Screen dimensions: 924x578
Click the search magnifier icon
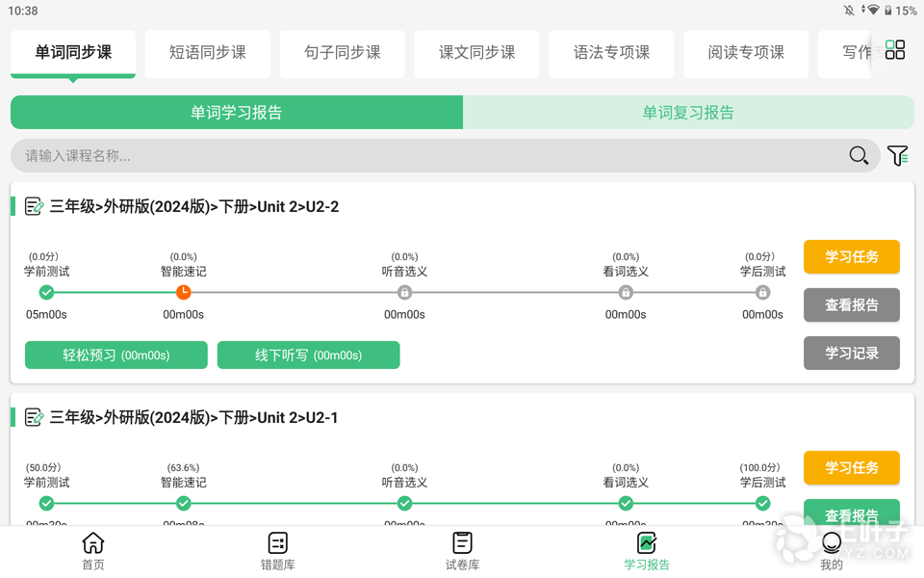(x=859, y=156)
